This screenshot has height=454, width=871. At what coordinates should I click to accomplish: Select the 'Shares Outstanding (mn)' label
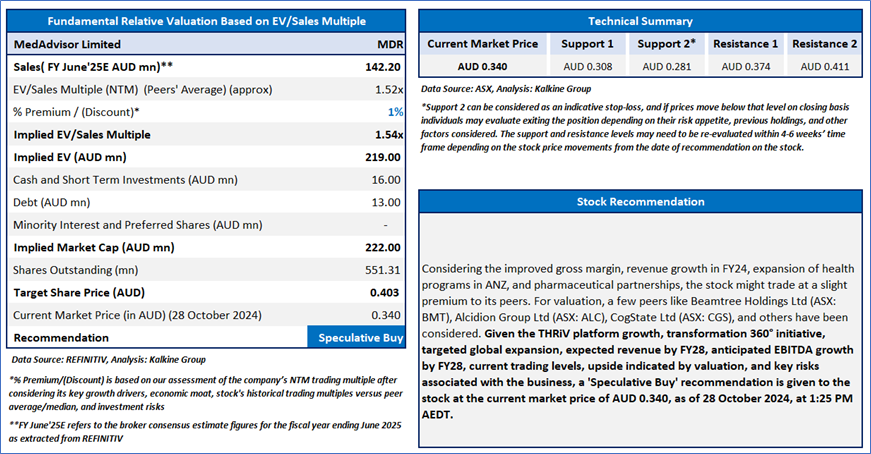click(x=76, y=270)
